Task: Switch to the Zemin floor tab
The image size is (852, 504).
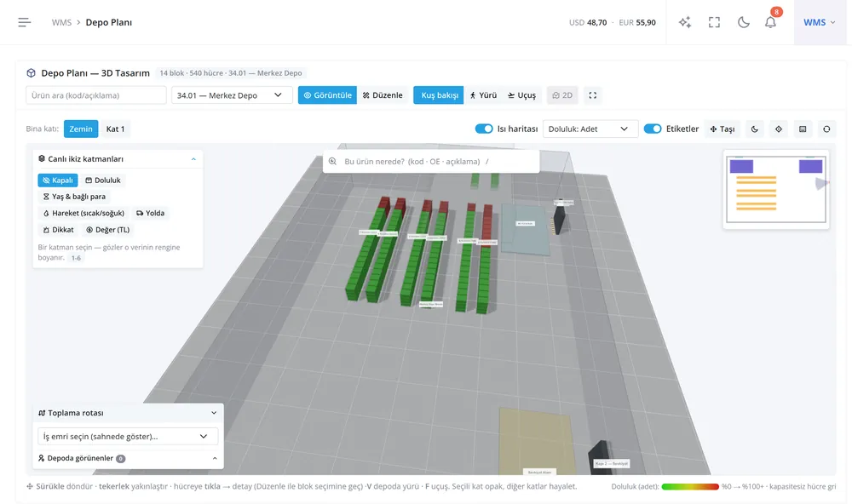Action: coord(81,129)
